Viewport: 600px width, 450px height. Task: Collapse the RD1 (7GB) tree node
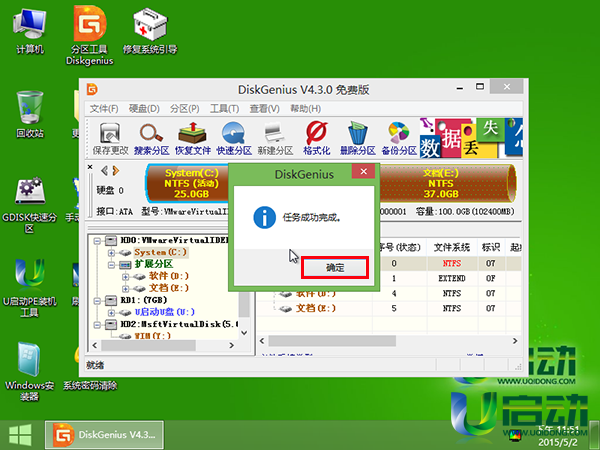tap(97, 301)
